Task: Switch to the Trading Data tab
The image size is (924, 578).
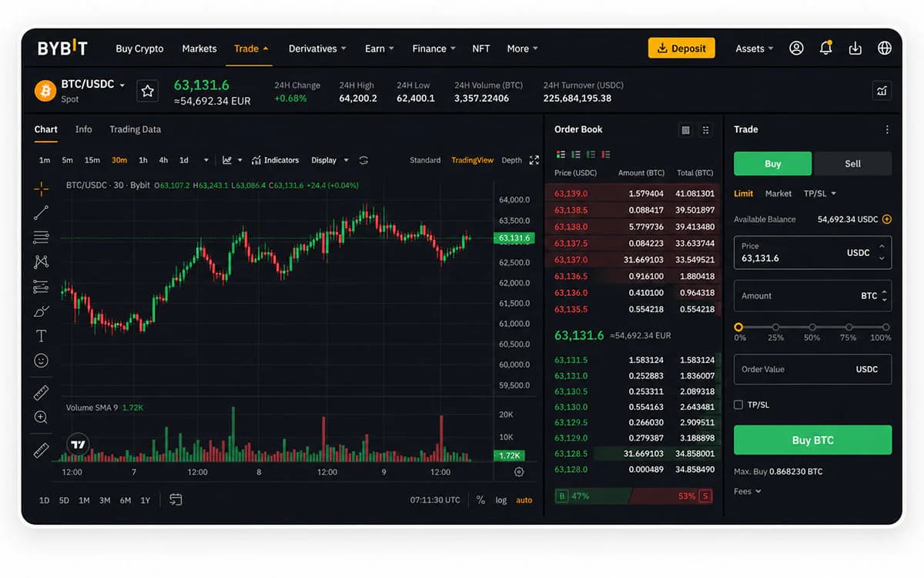Action: pos(135,129)
